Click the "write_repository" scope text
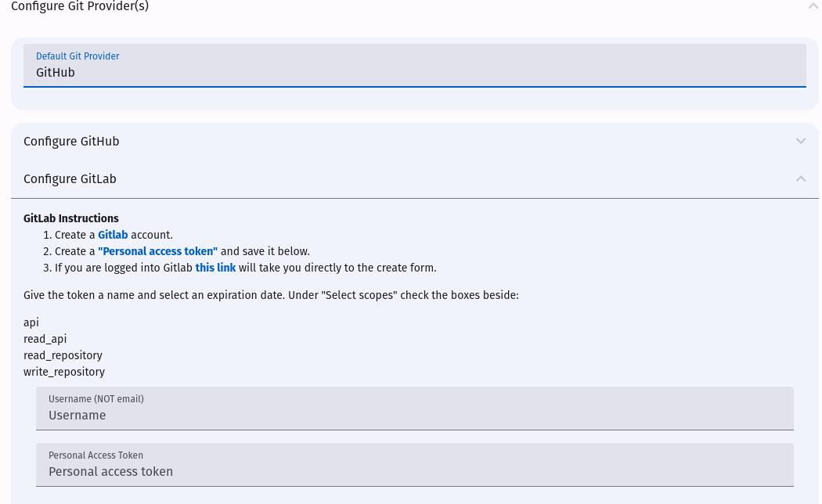Viewport: 822px width, 504px height. pyautogui.click(x=64, y=372)
